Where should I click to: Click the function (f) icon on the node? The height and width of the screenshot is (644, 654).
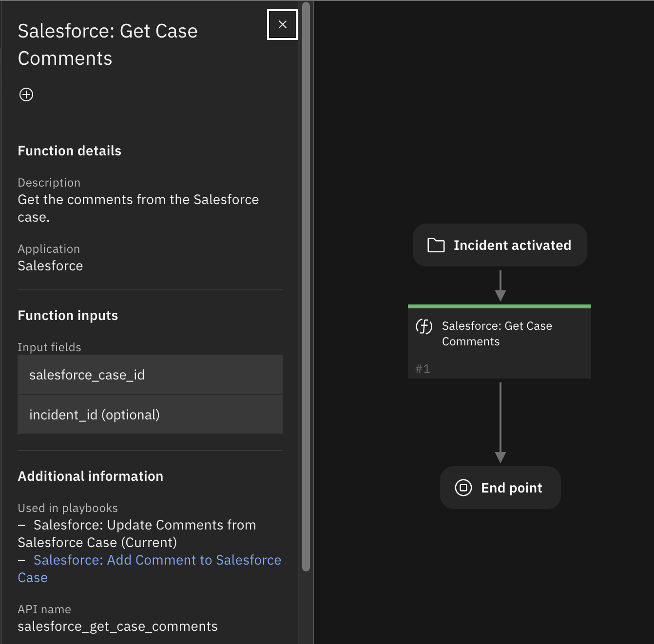424,326
